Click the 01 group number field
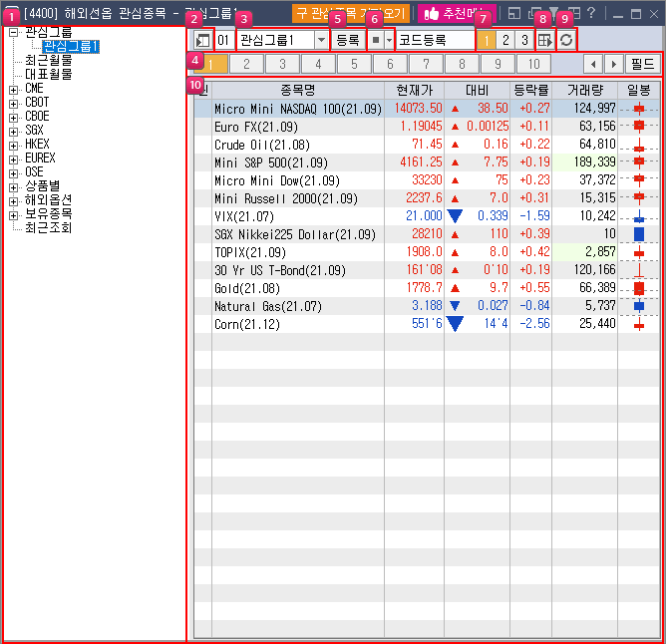 [224, 40]
